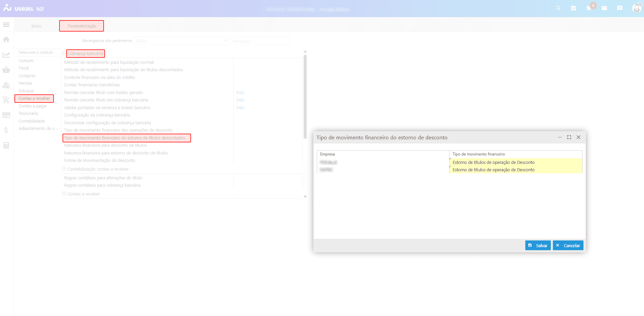Open the envelope mail icon
The width and height of the screenshot is (644, 316).
click(604, 8)
